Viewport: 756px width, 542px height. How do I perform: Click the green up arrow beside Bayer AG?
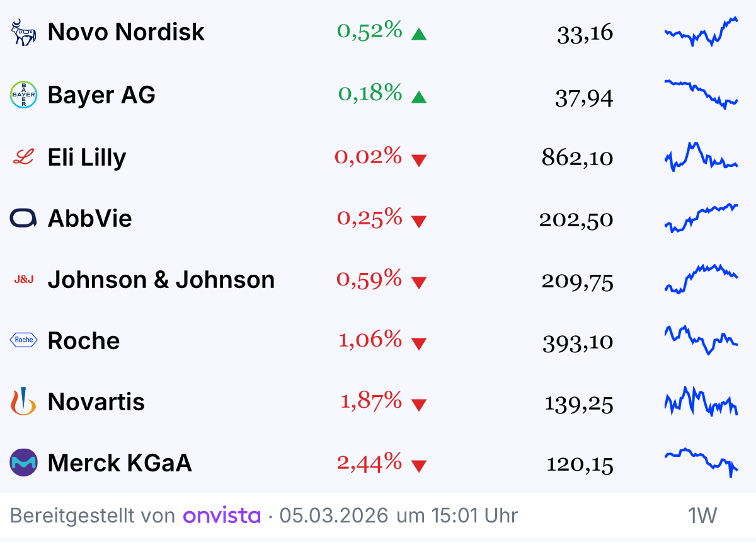pos(419,97)
